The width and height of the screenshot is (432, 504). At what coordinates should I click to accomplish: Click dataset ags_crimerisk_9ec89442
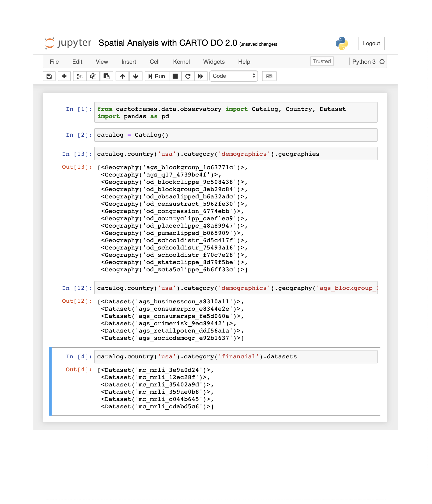(169, 324)
